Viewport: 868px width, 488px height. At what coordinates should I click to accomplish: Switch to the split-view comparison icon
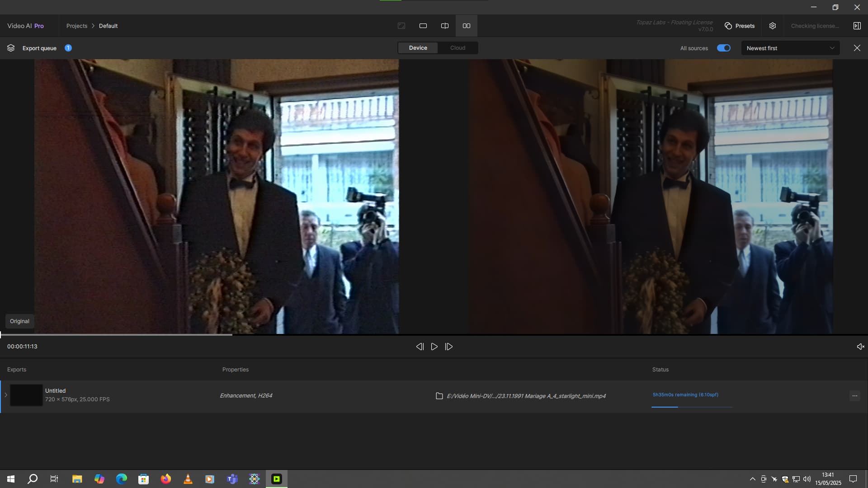tap(445, 26)
